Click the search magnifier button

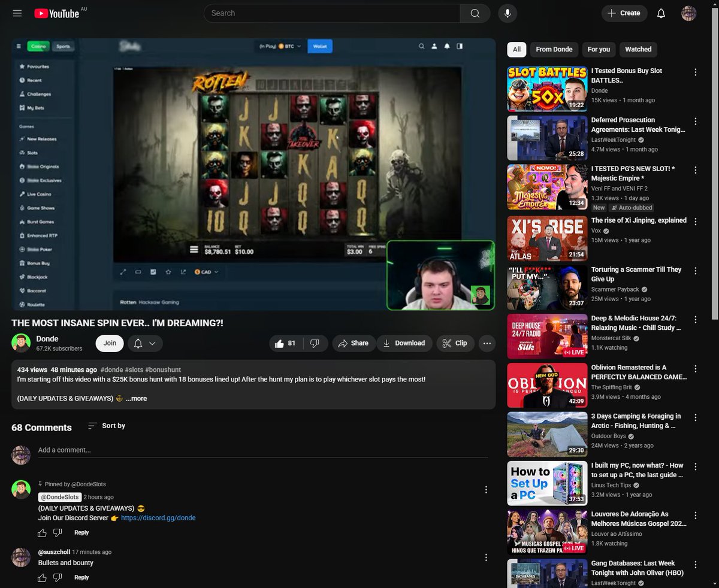[475, 13]
